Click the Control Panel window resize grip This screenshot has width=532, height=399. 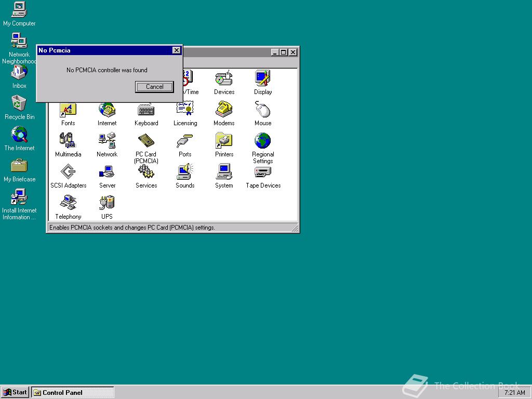[295, 229]
